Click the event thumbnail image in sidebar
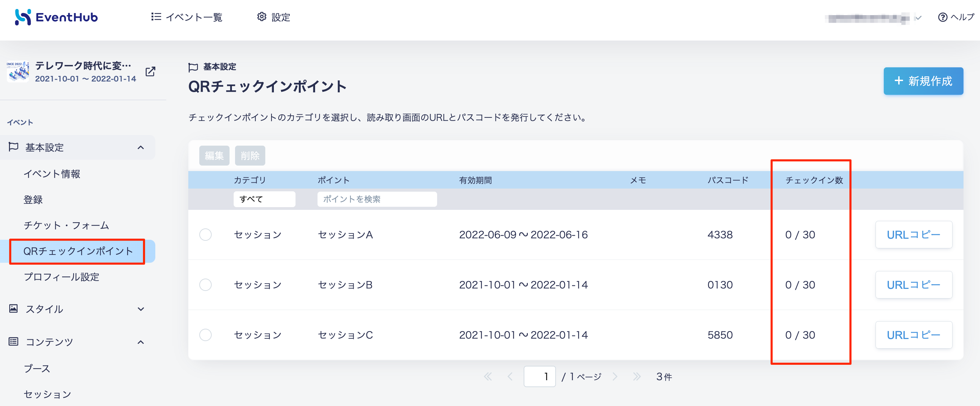Image resolution: width=980 pixels, height=406 pixels. tap(18, 71)
